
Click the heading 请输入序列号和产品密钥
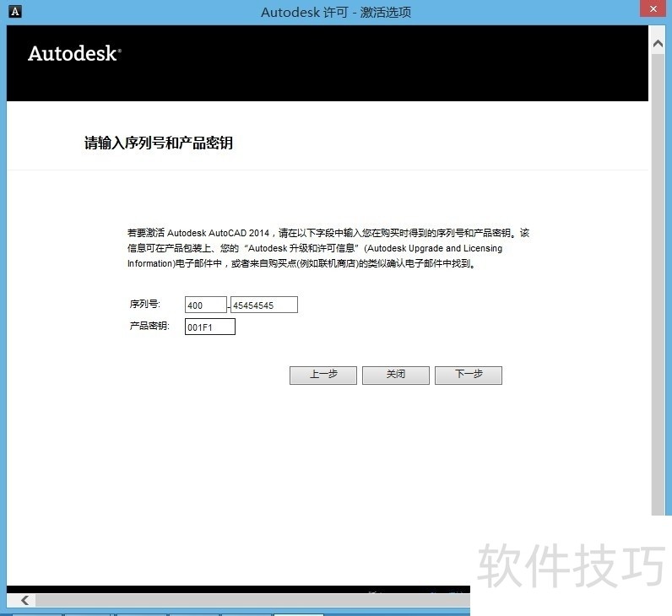click(158, 143)
